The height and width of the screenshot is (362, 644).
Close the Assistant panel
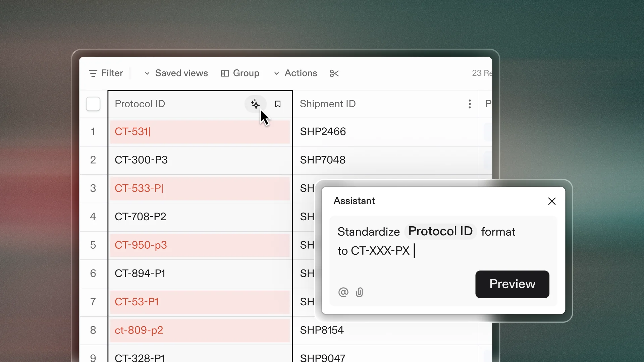552,201
